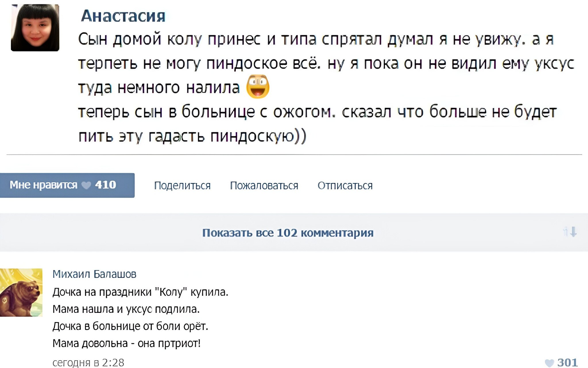Open Михаил Балашов's bear avatar

(x=21, y=292)
